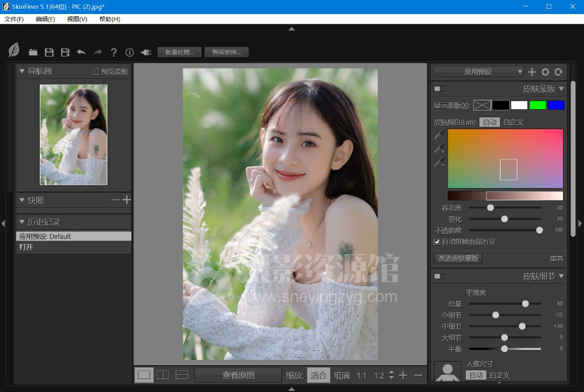Collapse the 历史记录 panel

click(22, 222)
